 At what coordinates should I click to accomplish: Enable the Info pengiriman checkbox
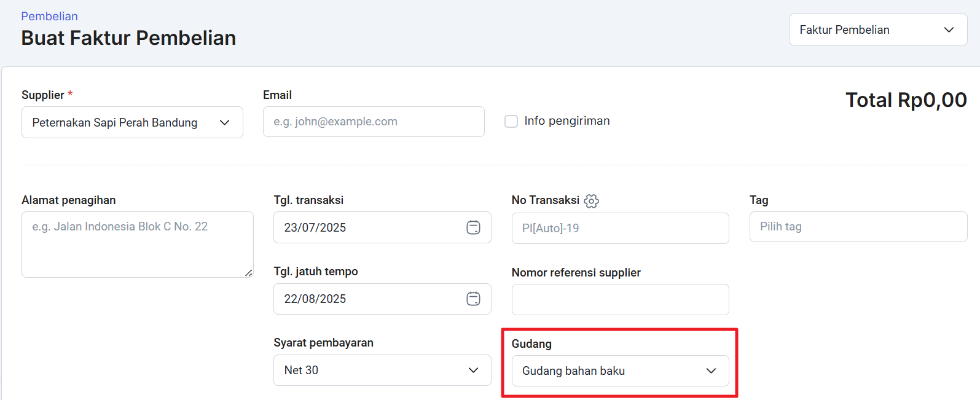511,121
